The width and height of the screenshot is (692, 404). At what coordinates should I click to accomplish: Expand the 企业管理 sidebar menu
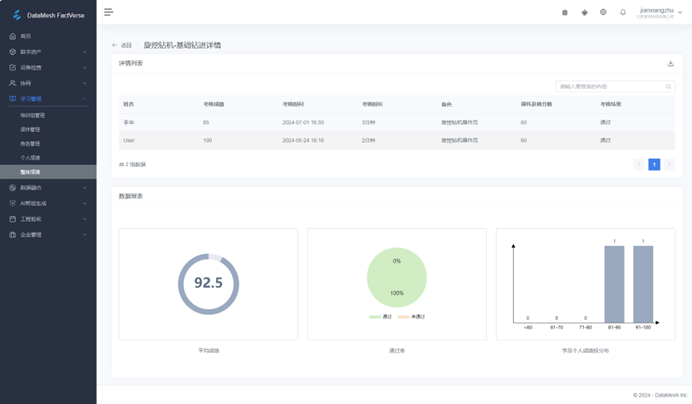point(48,235)
